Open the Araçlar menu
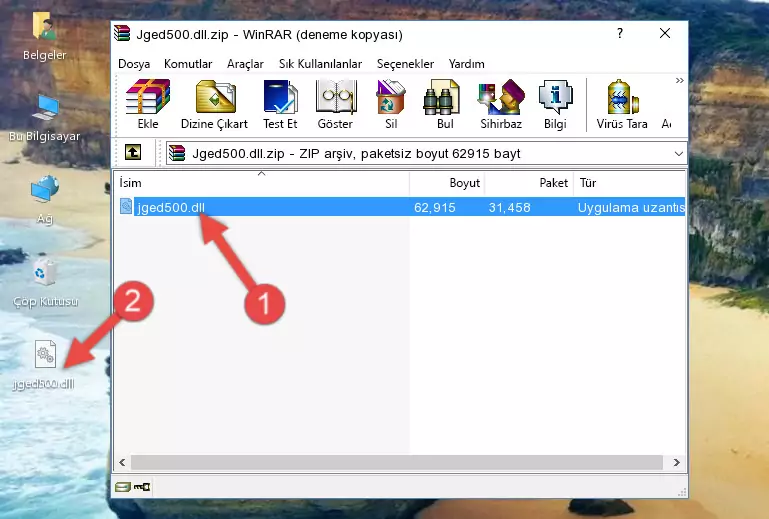769x519 pixels. [x=245, y=64]
